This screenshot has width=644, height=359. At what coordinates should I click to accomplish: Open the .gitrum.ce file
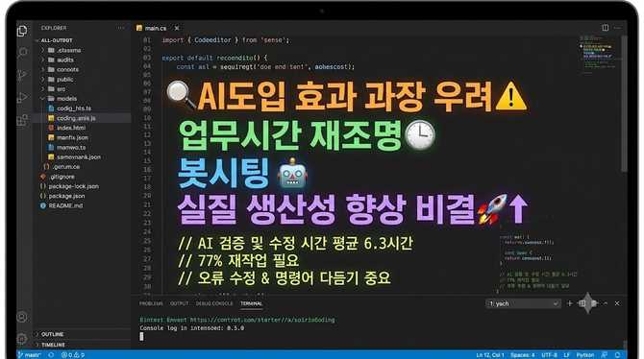(65, 167)
